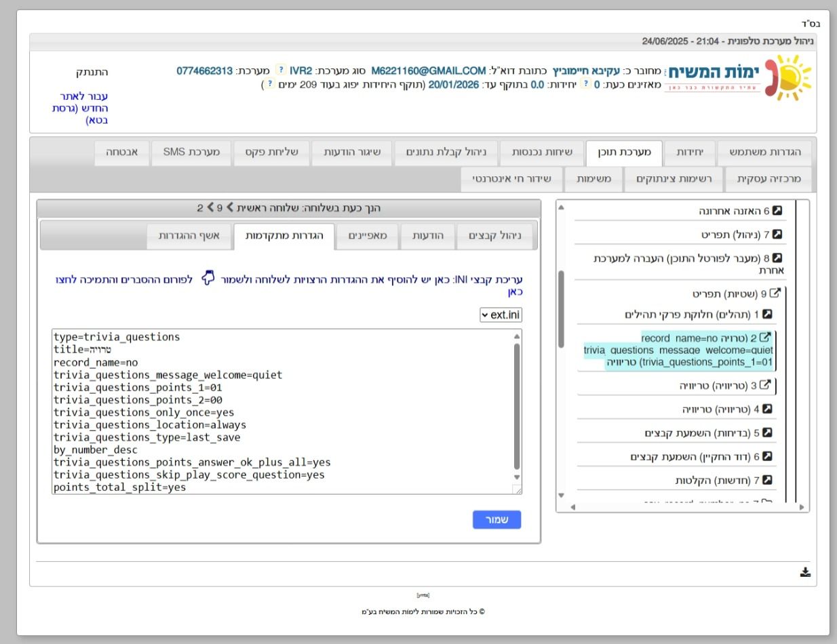Click the download icon at the page bottom
The width and height of the screenshot is (837, 644).
(805, 572)
